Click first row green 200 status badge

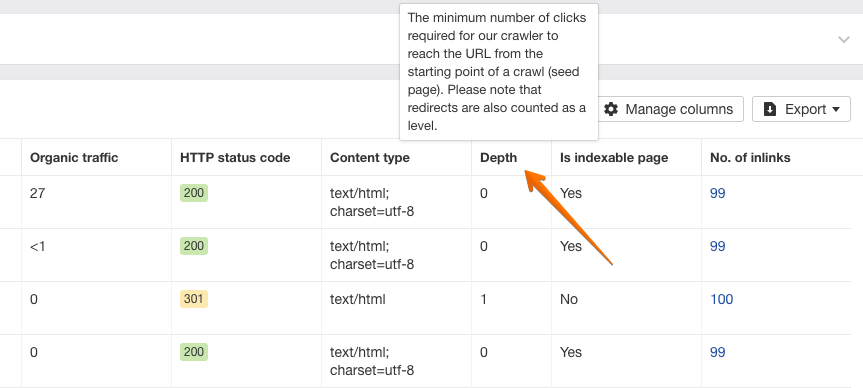194,193
